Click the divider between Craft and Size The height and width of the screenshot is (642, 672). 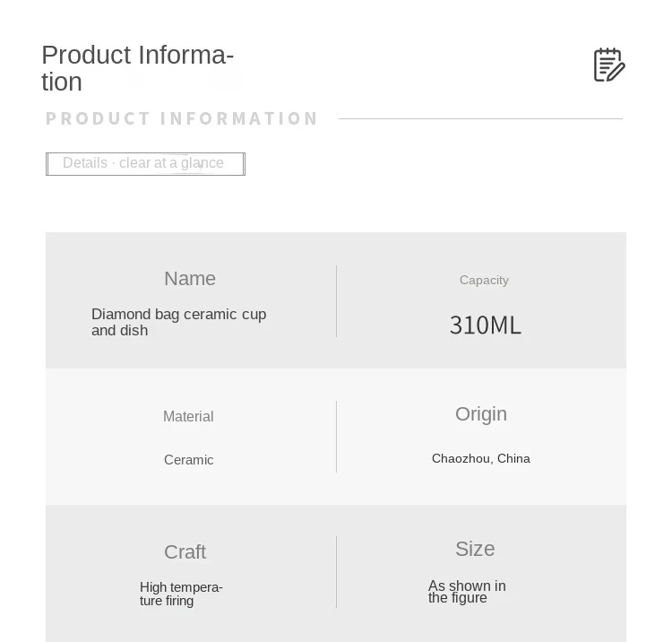337,572
